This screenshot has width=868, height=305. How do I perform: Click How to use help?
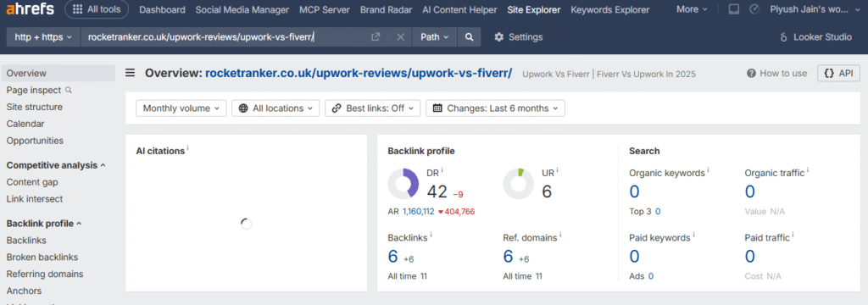click(777, 73)
